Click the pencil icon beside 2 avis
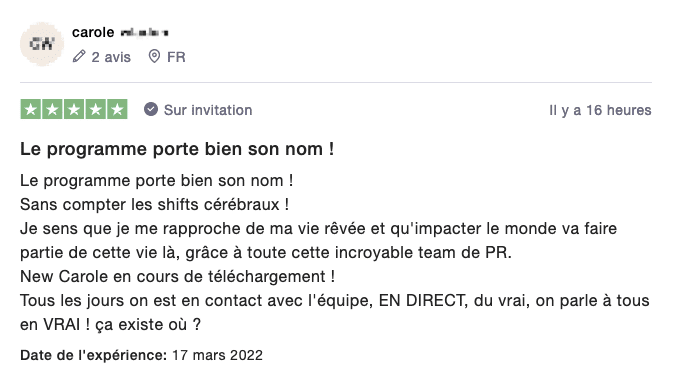 (79, 56)
